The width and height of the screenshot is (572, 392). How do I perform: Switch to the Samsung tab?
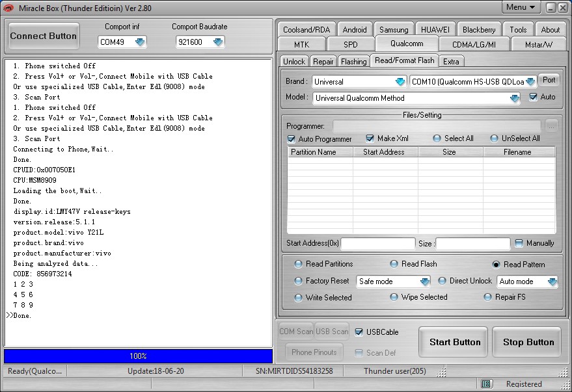pos(394,29)
